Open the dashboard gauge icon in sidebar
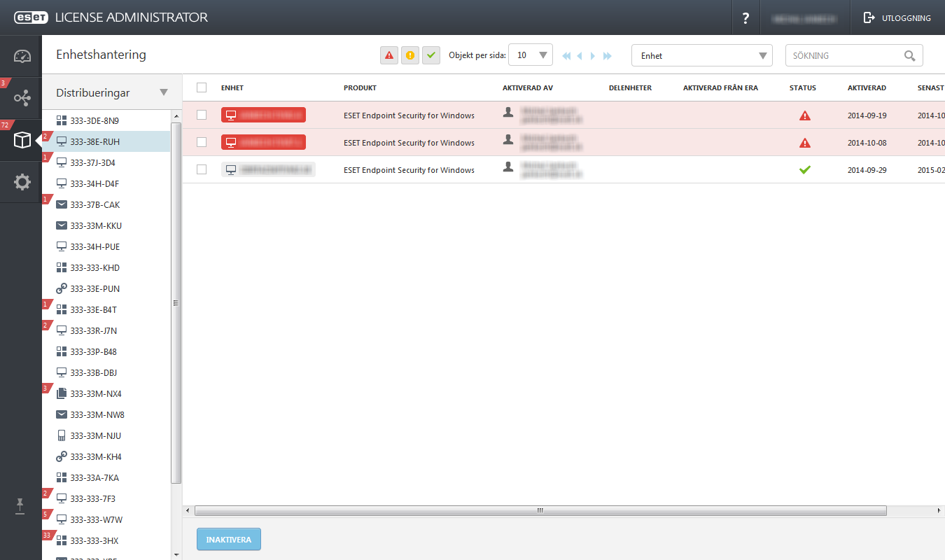The width and height of the screenshot is (945, 560). click(x=22, y=56)
